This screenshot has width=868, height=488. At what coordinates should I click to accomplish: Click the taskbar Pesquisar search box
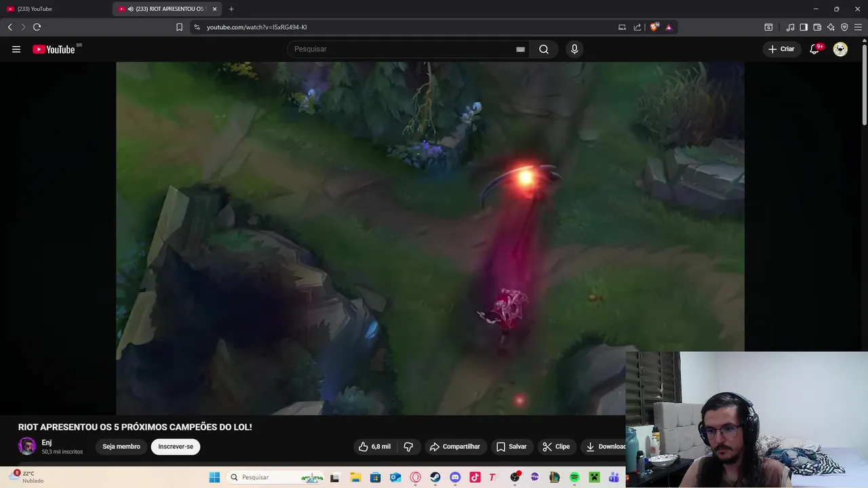275,477
